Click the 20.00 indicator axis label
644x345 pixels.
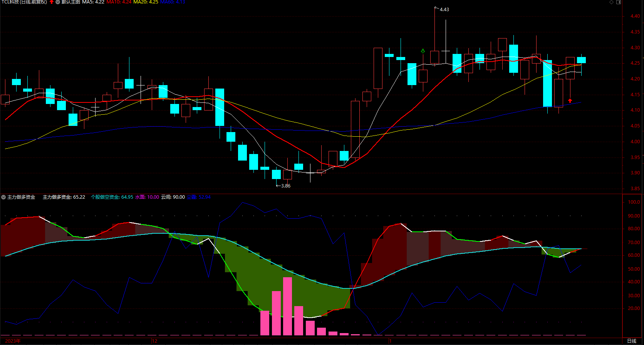point(634,308)
